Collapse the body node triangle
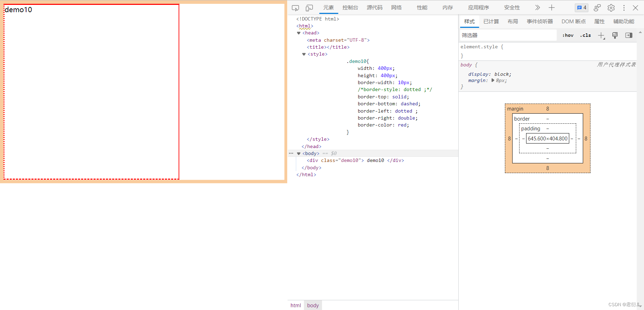 tap(299, 154)
